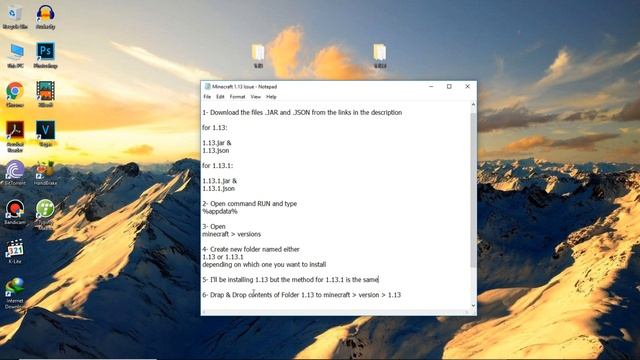Click the '2- Open command RUN and type' line
The width and height of the screenshot is (640, 360).
(x=249, y=204)
